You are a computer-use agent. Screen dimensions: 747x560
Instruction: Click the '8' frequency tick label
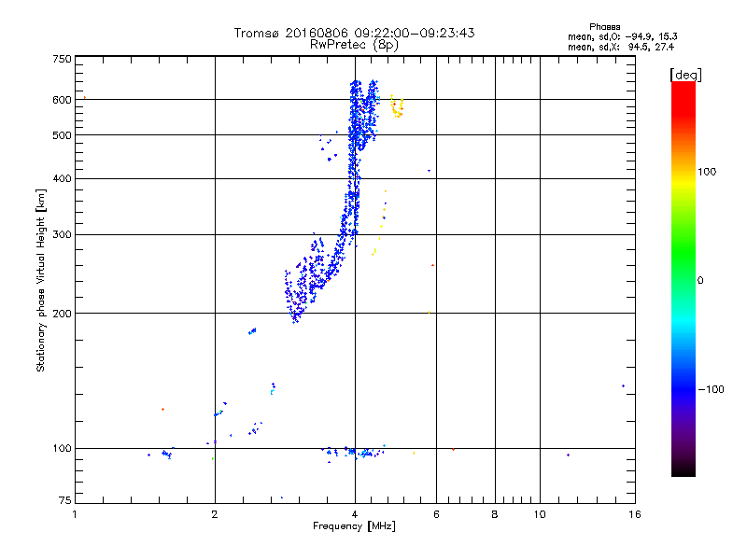tap(495, 514)
